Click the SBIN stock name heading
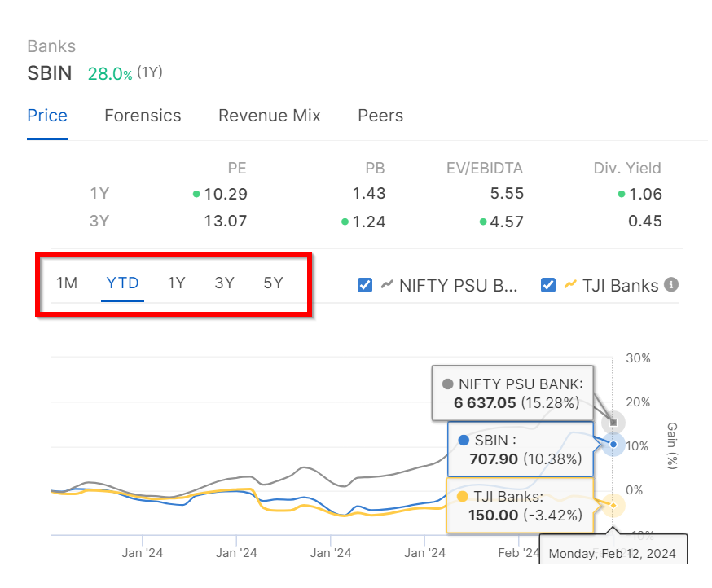The image size is (712, 588). click(x=50, y=73)
